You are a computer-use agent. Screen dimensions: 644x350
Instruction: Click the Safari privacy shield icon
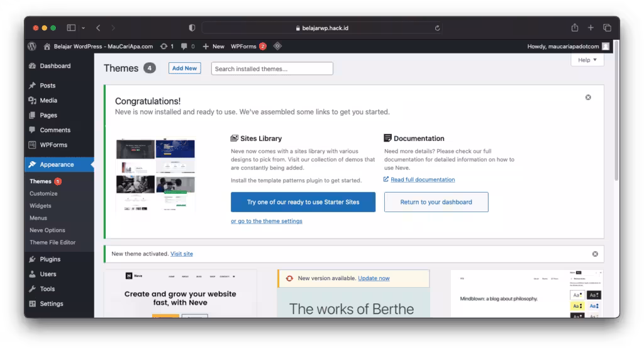point(192,28)
